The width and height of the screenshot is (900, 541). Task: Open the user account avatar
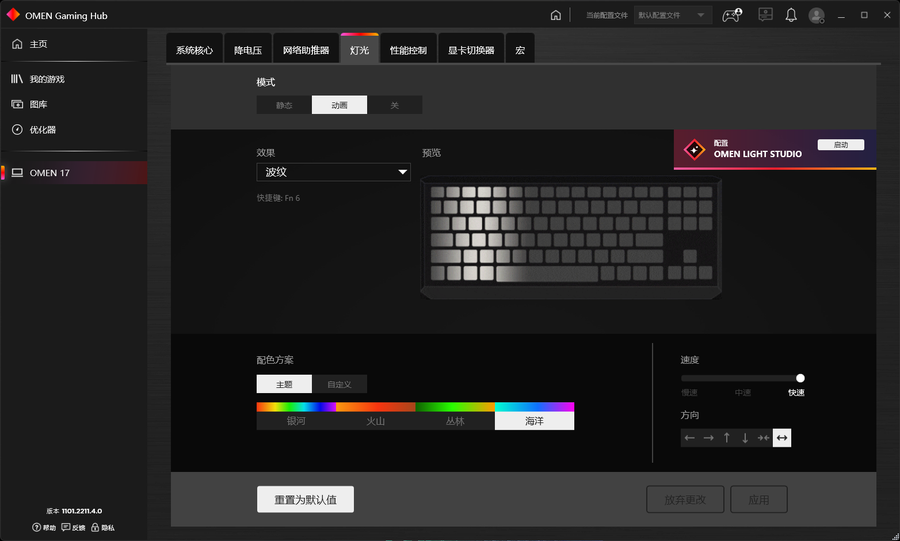(x=816, y=15)
